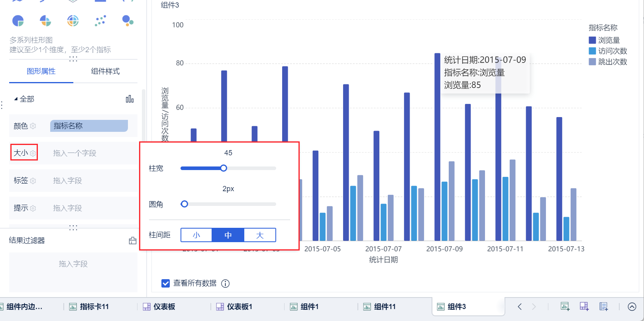644x321 pixels.
Task: Click the 跳出次数 legend color square
Action: (x=592, y=62)
